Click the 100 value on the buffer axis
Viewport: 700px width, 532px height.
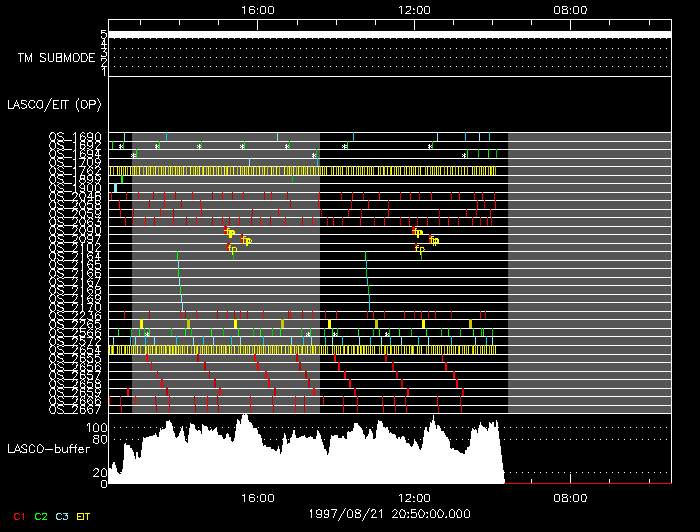click(x=97, y=427)
